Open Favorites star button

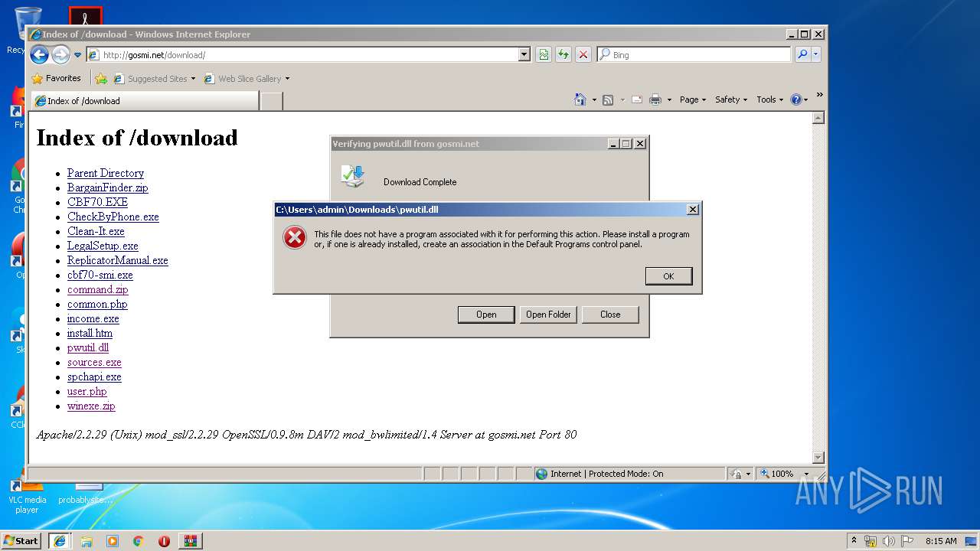tap(56, 78)
